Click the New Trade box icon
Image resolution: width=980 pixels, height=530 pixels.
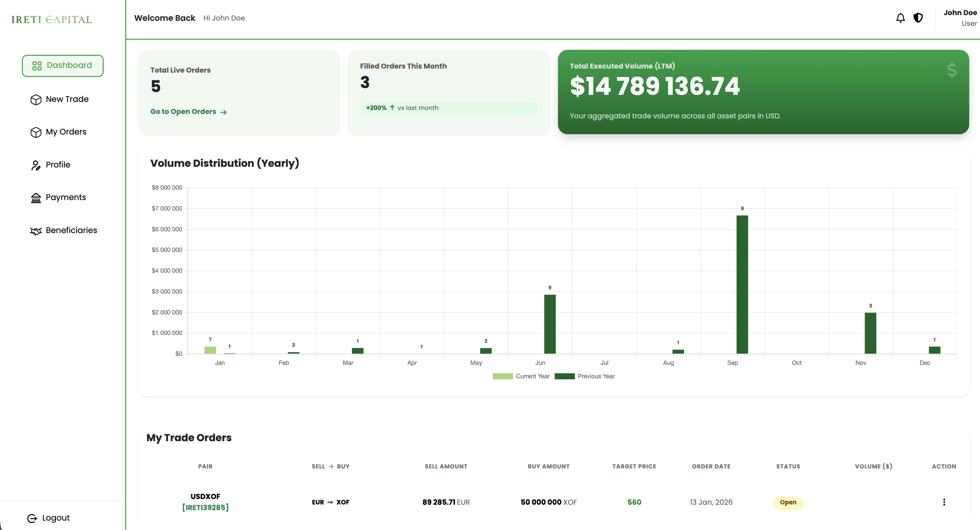(35, 100)
